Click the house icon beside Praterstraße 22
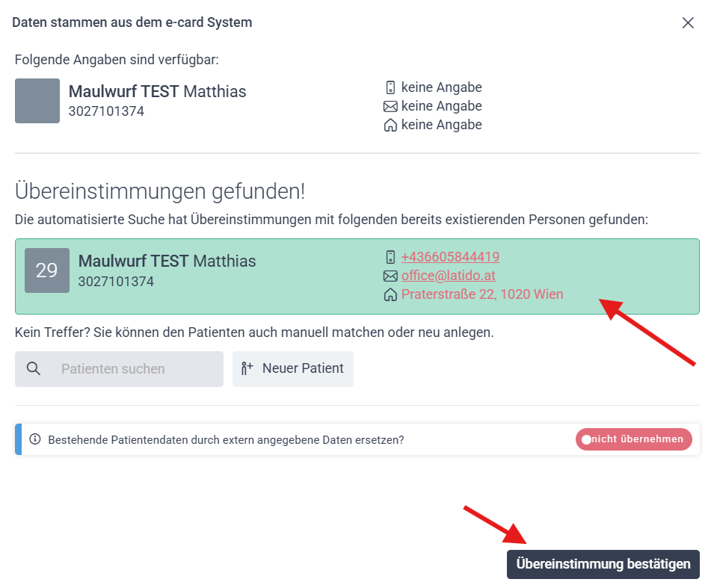The image size is (714, 588). [x=390, y=295]
